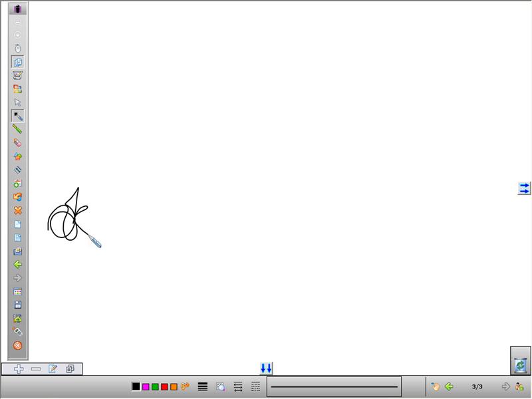Open the line thickness selector
Screen dimensions: 532x399
203,387
